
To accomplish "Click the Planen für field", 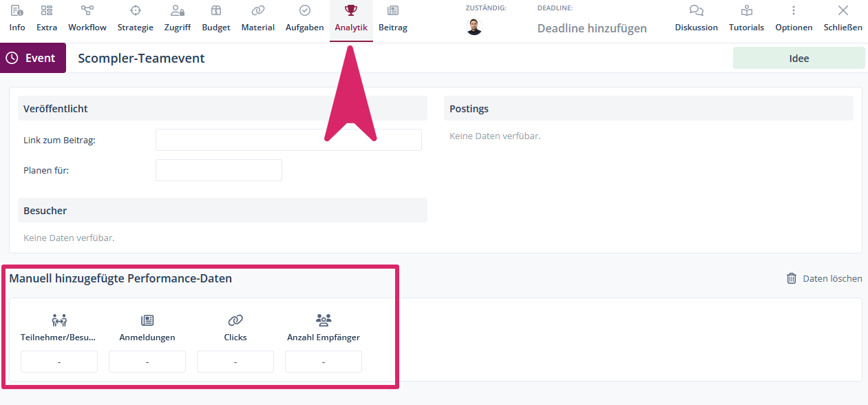I will [219, 170].
